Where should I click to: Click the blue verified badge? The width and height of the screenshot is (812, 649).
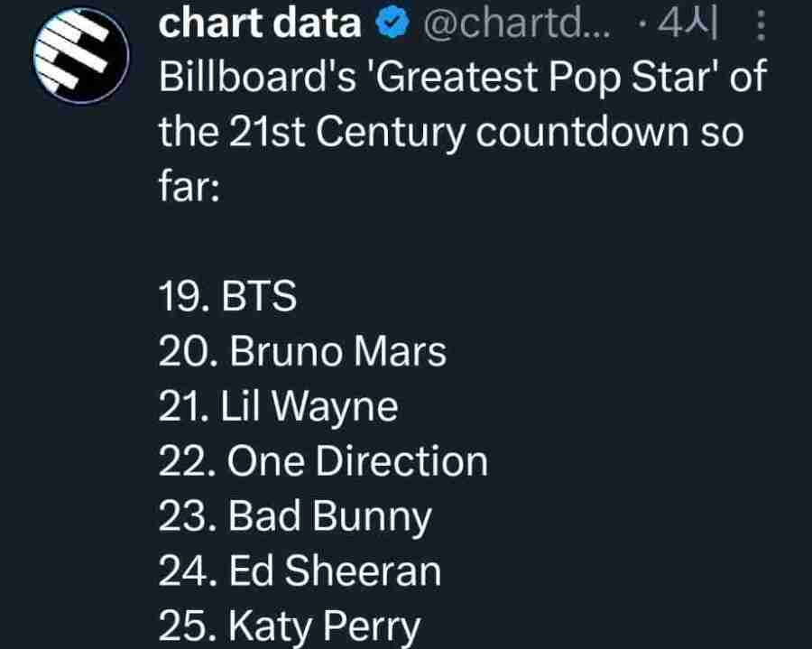392,23
